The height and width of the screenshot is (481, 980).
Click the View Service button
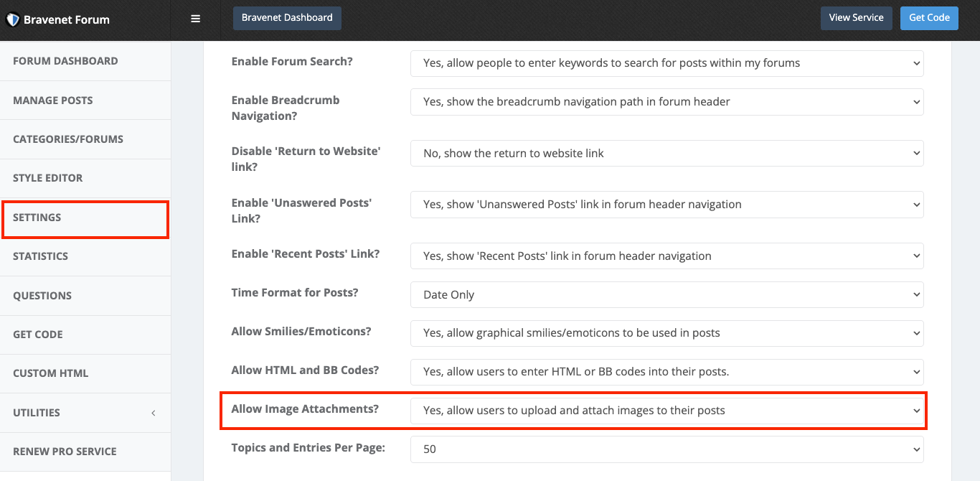[x=856, y=18]
